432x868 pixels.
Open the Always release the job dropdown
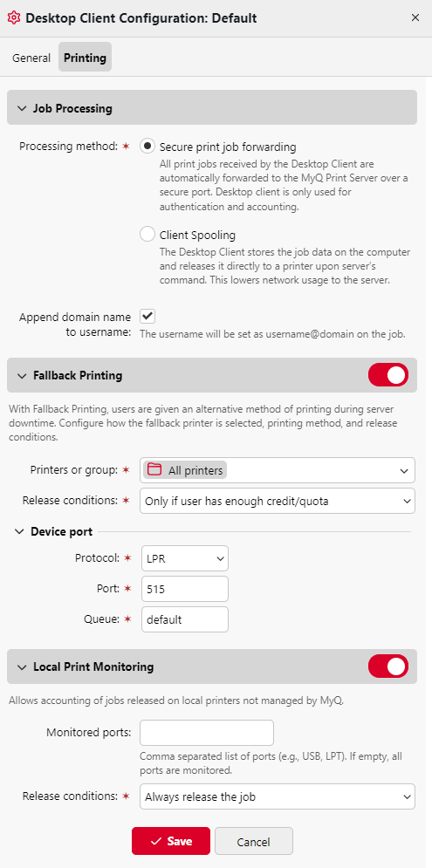click(277, 796)
